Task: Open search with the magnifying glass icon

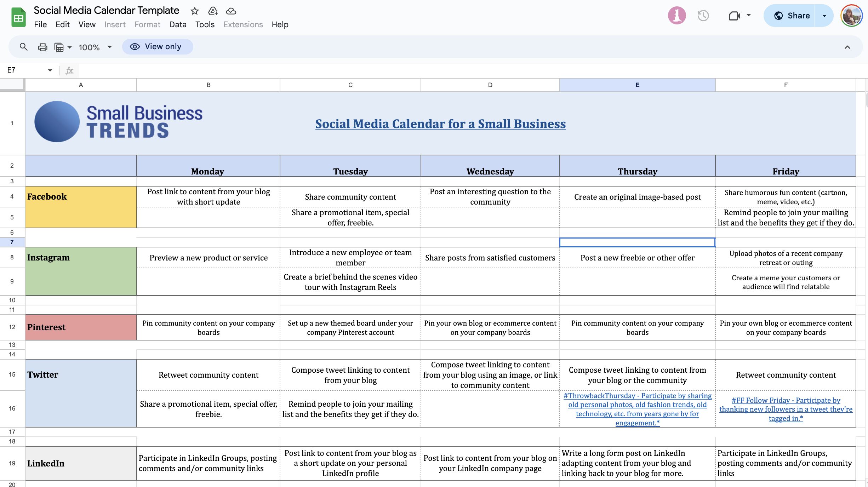Action: coord(23,47)
